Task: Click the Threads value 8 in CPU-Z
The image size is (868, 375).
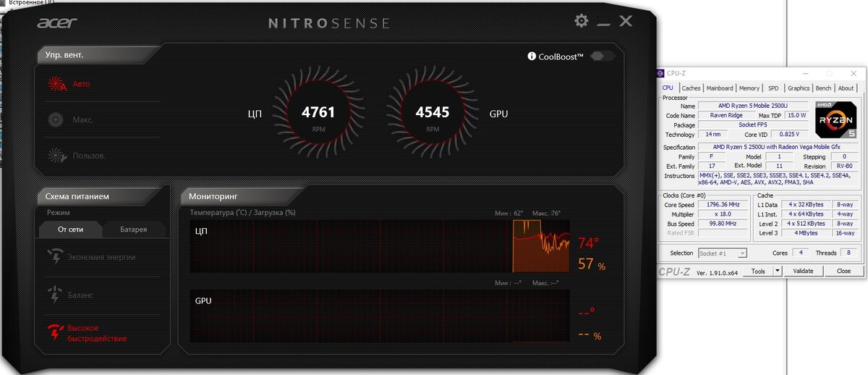Action: pyautogui.click(x=848, y=253)
